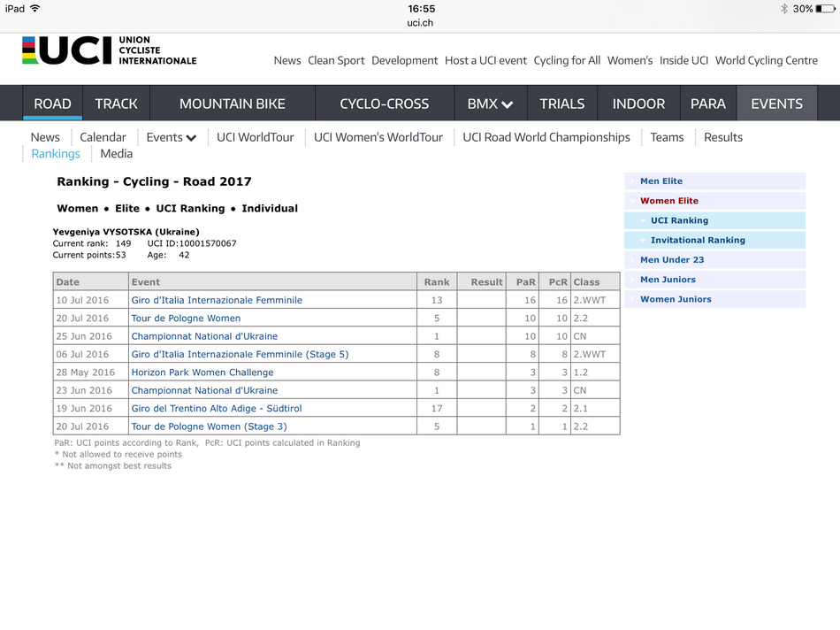Screen dimensions: 840x630
Task: Open Road News submenu item
Action: click(x=45, y=137)
